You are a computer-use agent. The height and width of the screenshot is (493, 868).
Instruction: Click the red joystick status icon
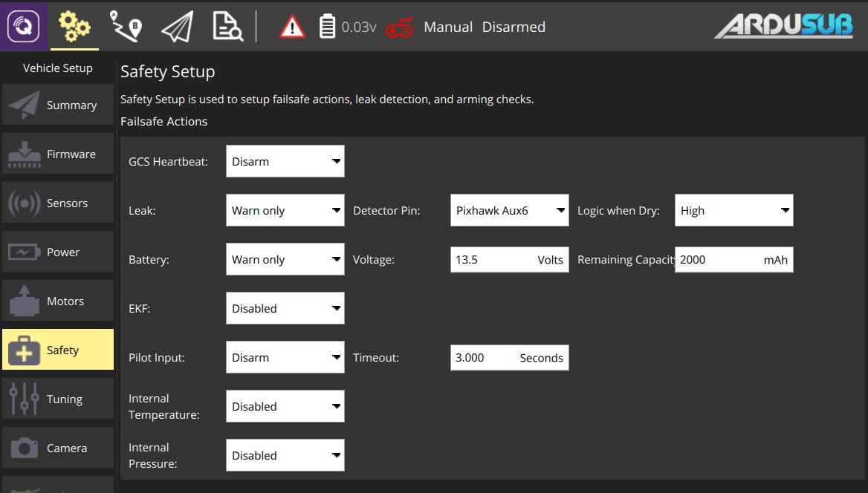coord(399,27)
